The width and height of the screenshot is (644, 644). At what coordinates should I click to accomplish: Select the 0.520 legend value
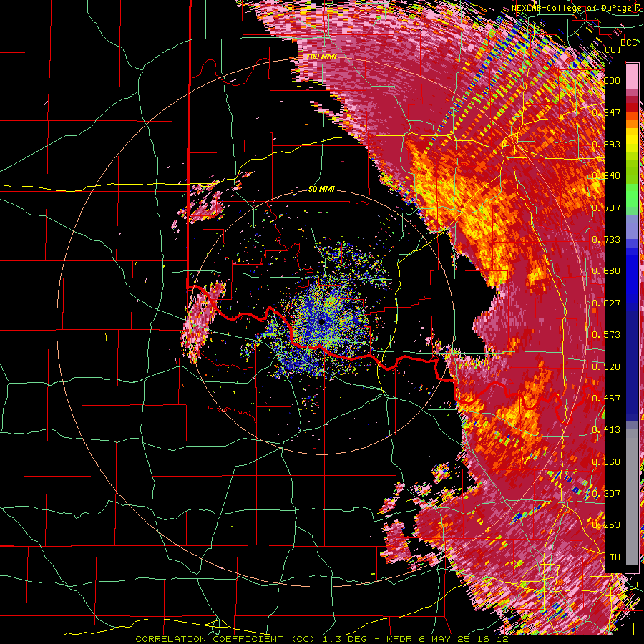click(x=606, y=367)
